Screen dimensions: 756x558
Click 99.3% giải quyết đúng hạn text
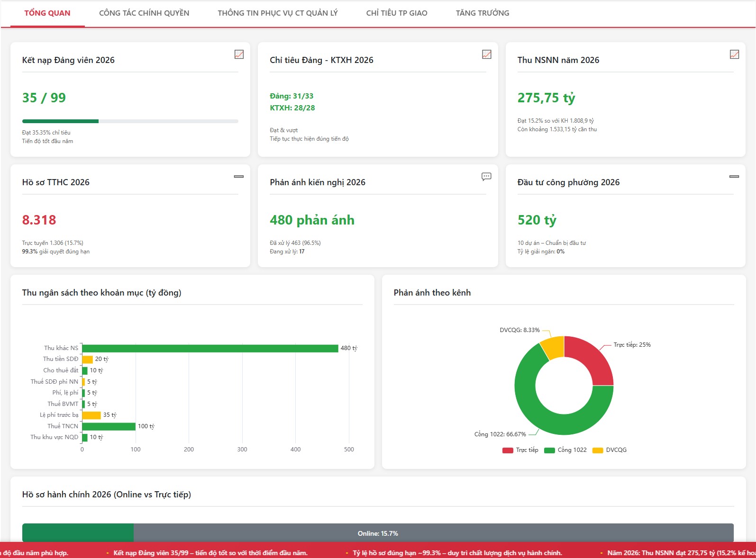pyautogui.click(x=56, y=252)
